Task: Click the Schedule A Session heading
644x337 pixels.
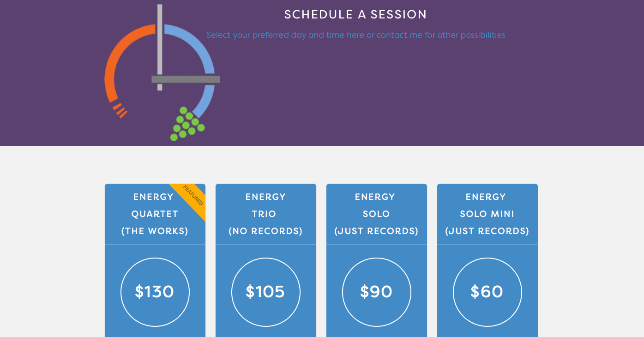Action: [355, 14]
